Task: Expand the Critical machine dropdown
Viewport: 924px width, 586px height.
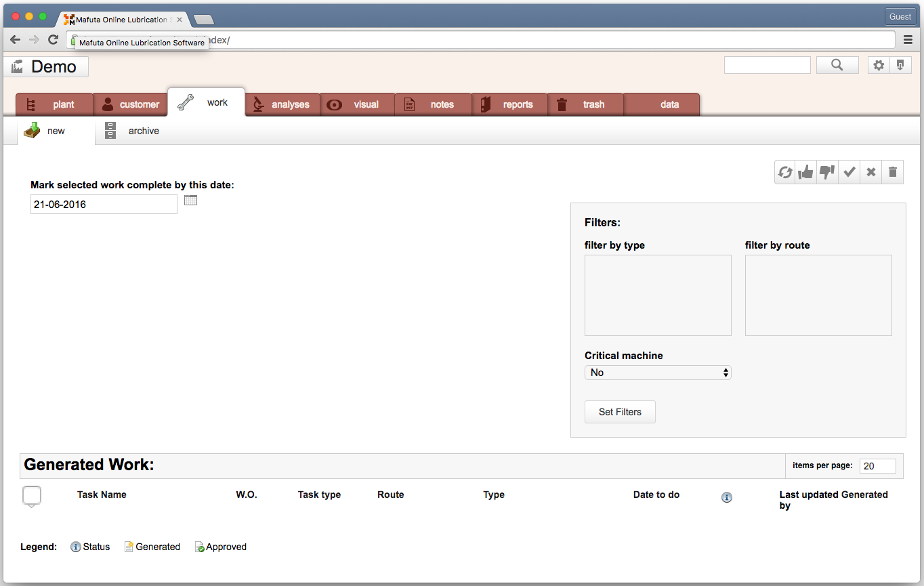Action: (658, 373)
